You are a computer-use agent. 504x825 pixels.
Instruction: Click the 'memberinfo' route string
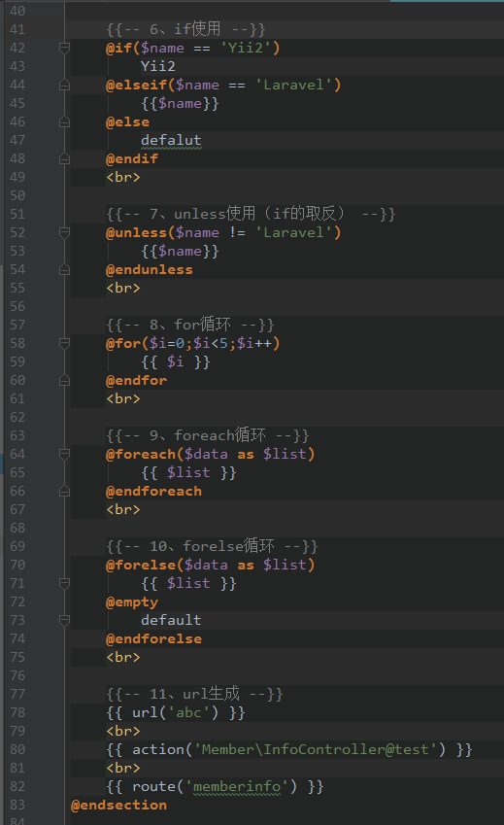[237, 786]
